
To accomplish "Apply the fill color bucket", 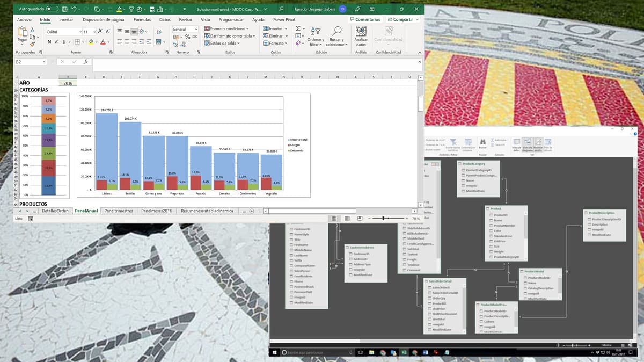I will point(91,42).
